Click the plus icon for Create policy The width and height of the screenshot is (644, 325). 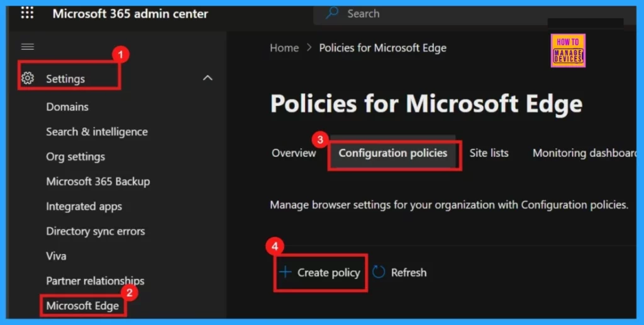[x=285, y=272]
